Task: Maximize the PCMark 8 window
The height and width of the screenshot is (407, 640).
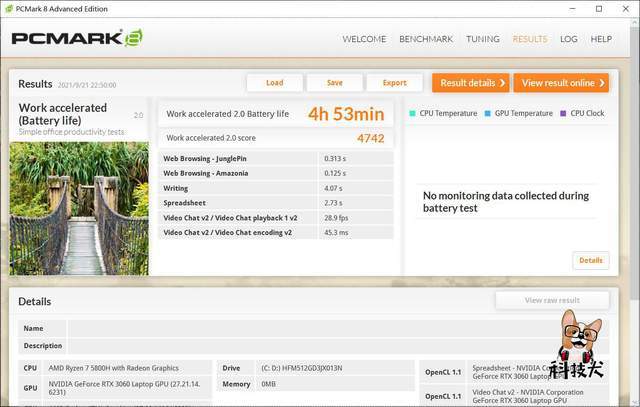Action: pyautogui.click(x=599, y=9)
